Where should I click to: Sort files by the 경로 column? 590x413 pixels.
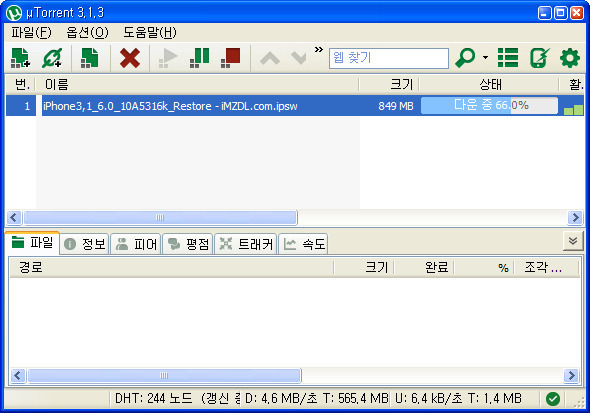tap(172, 267)
